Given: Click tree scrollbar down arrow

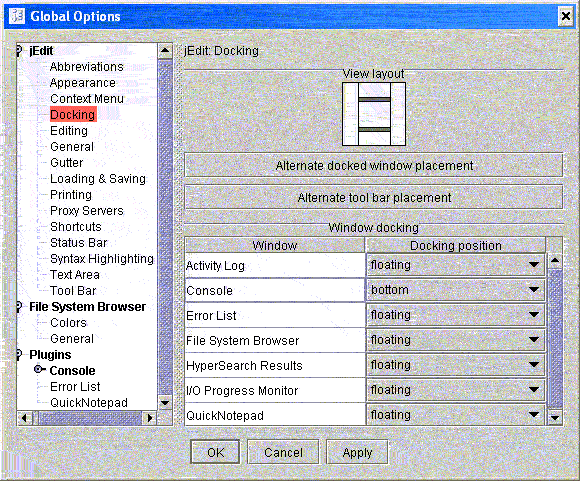Looking at the screenshot, I should point(165,403).
